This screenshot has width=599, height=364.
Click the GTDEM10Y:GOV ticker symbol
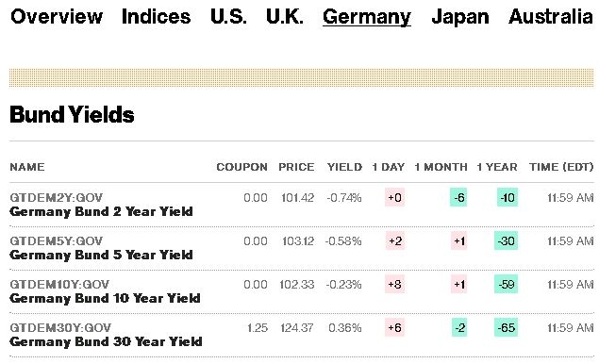[59, 284]
